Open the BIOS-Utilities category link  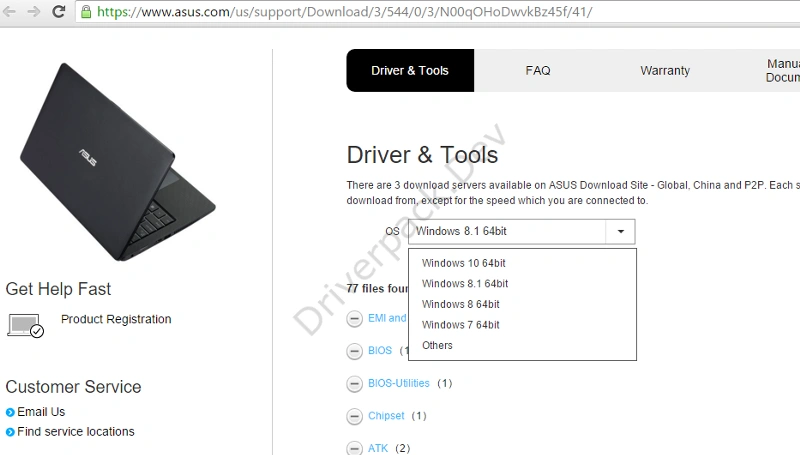[x=399, y=383]
